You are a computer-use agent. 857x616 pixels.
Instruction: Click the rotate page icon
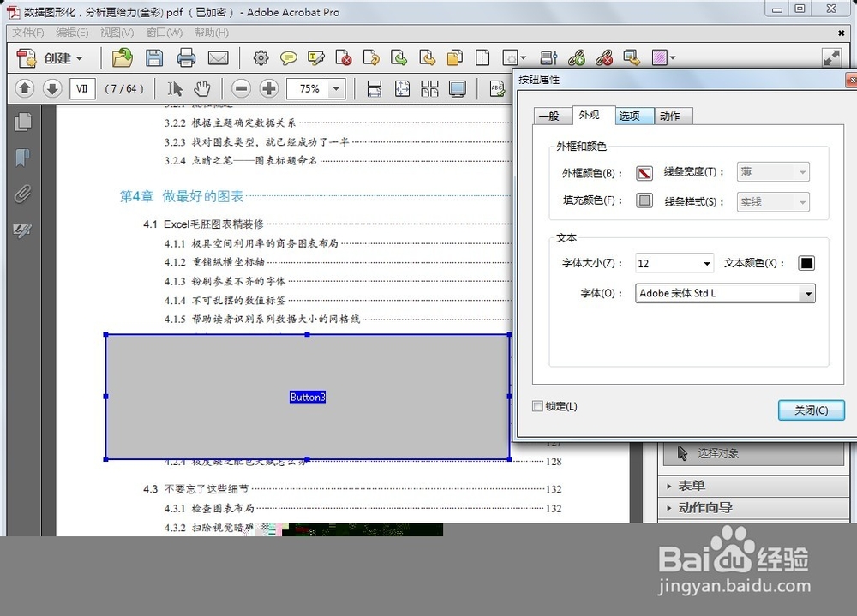[x=371, y=57]
